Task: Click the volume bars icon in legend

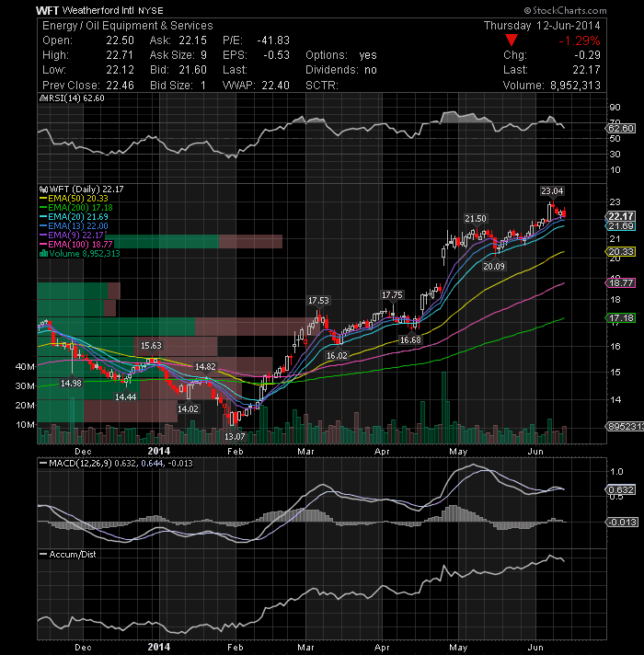Action: tap(43, 254)
